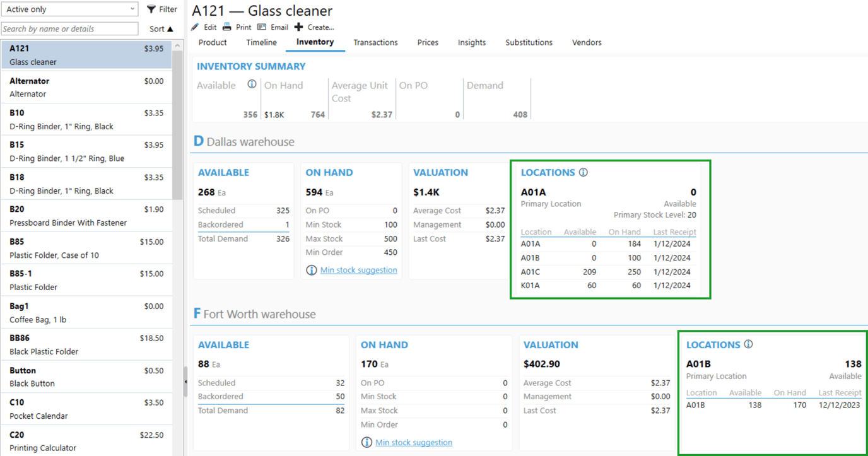Select the Alternator product in list
Image resolution: width=868 pixels, height=456 pixels.
click(x=86, y=87)
